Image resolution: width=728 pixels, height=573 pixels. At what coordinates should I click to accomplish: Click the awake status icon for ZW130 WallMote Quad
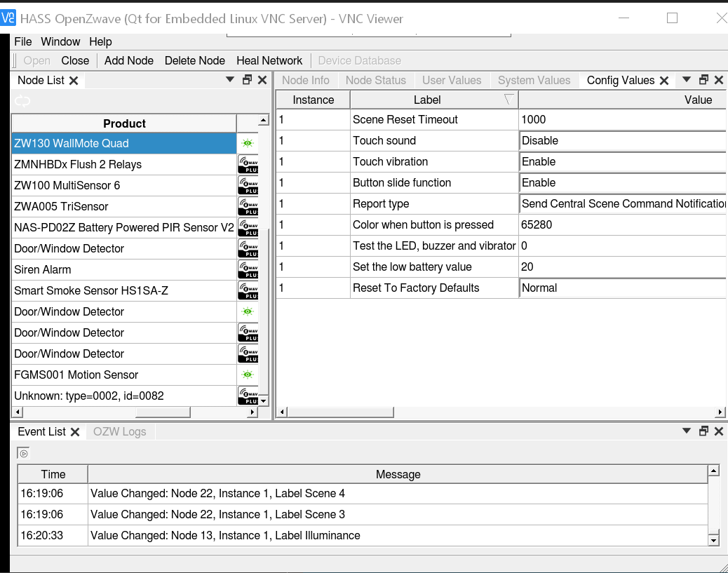pos(248,143)
